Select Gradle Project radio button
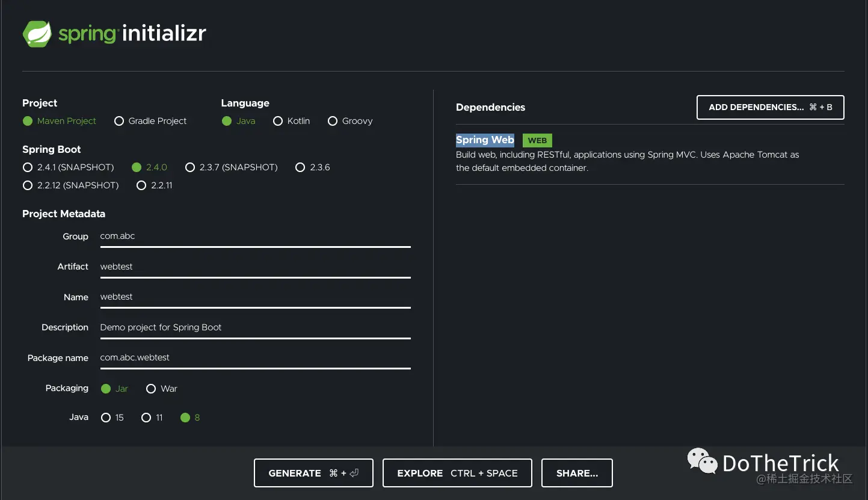 (119, 121)
